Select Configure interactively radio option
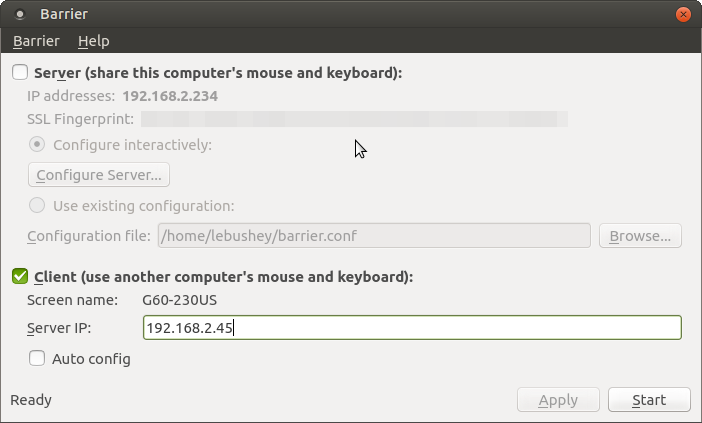This screenshot has height=423, width=702. tap(37, 144)
